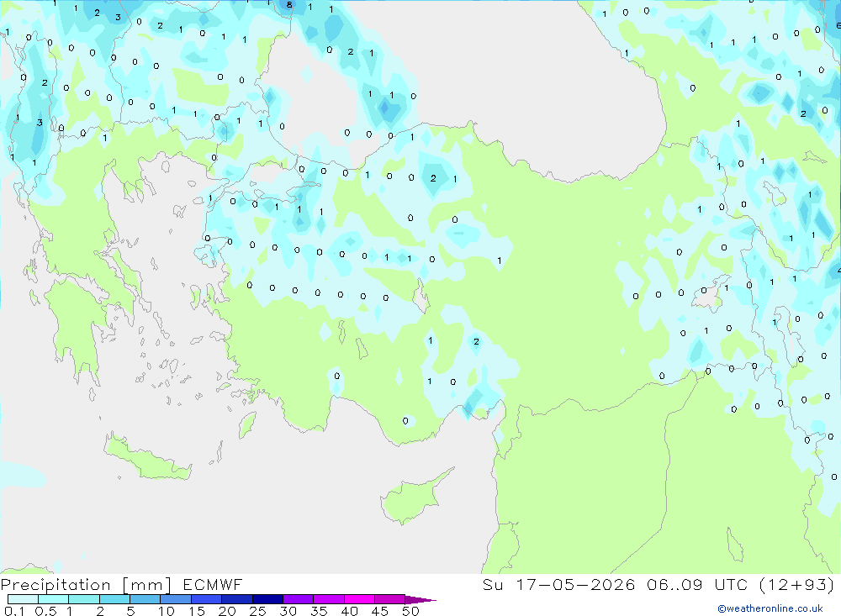Click the "ECMWF" model label
The image size is (841, 616).
pos(213,585)
